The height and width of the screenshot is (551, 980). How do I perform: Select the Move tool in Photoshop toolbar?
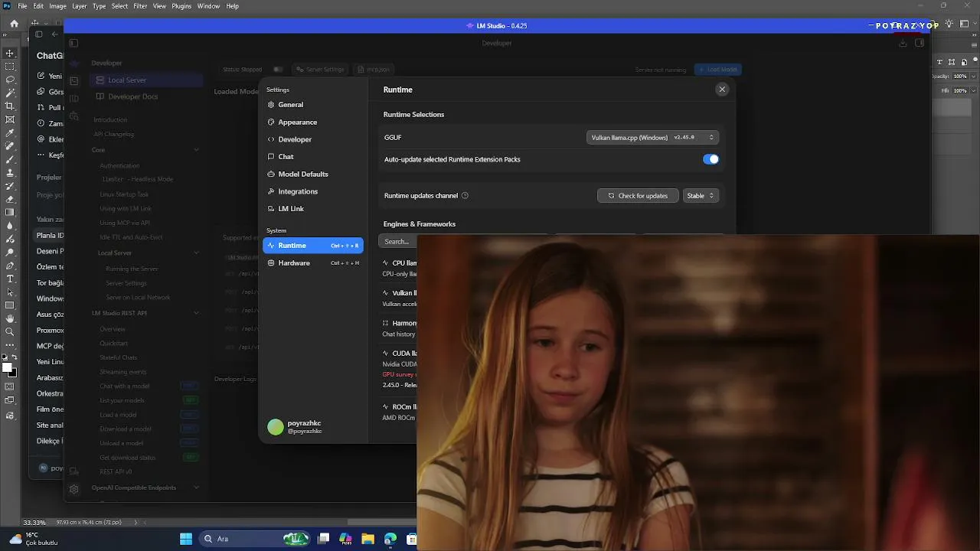10,53
